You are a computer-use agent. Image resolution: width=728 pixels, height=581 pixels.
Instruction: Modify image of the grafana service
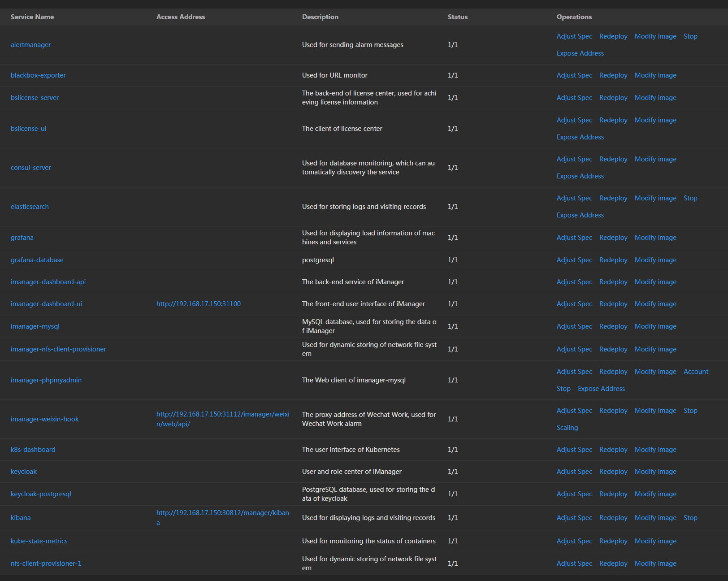[x=655, y=238]
